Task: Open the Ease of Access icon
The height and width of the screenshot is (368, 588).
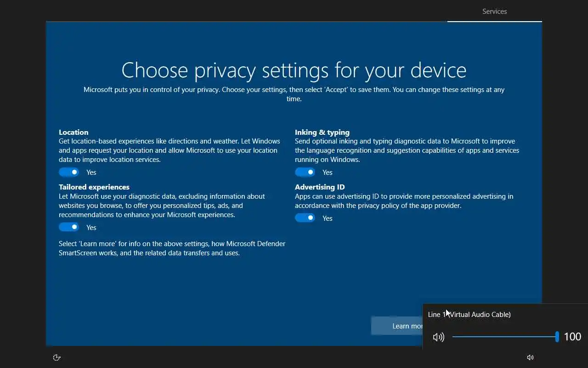Action: [57, 357]
